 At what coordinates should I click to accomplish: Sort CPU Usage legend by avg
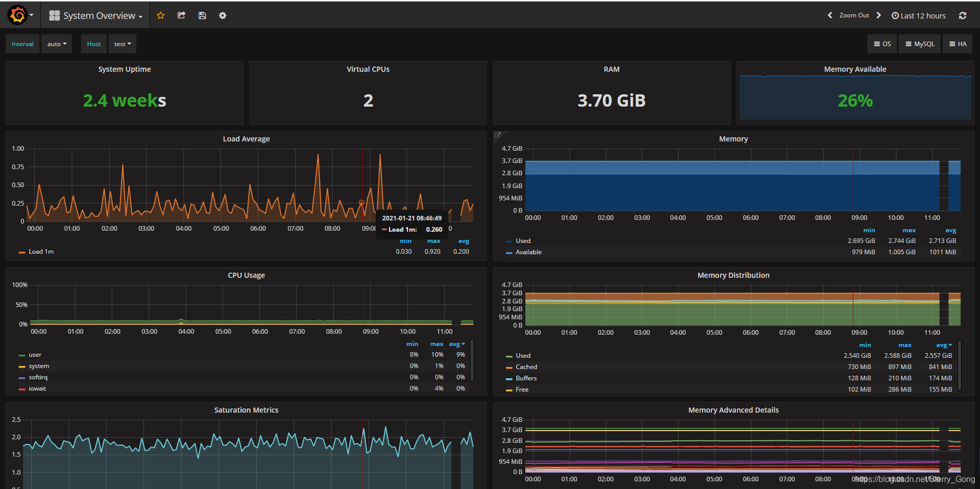click(x=457, y=344)
